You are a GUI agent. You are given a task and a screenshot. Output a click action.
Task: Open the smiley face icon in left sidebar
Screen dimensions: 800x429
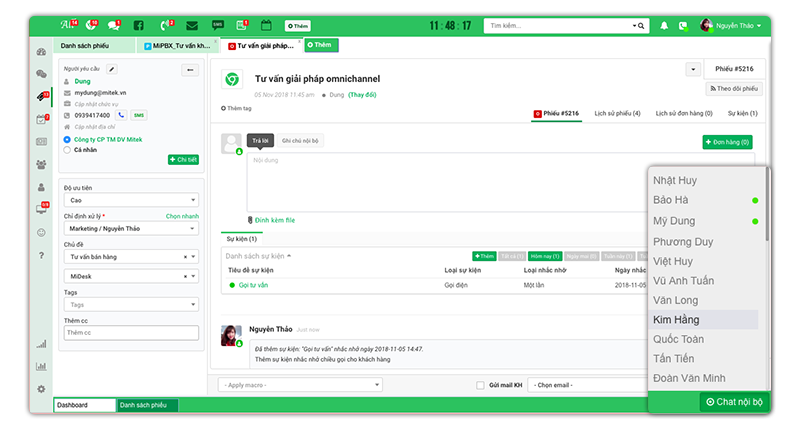click(41, 233)
